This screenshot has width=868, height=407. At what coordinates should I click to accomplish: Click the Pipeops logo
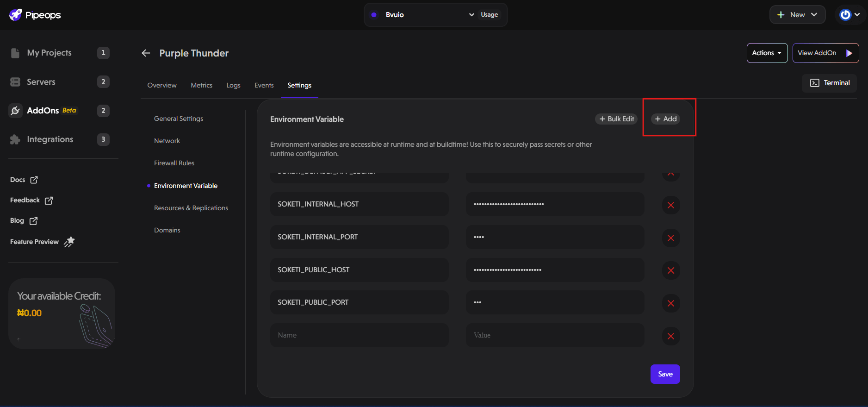coord(35,15)
